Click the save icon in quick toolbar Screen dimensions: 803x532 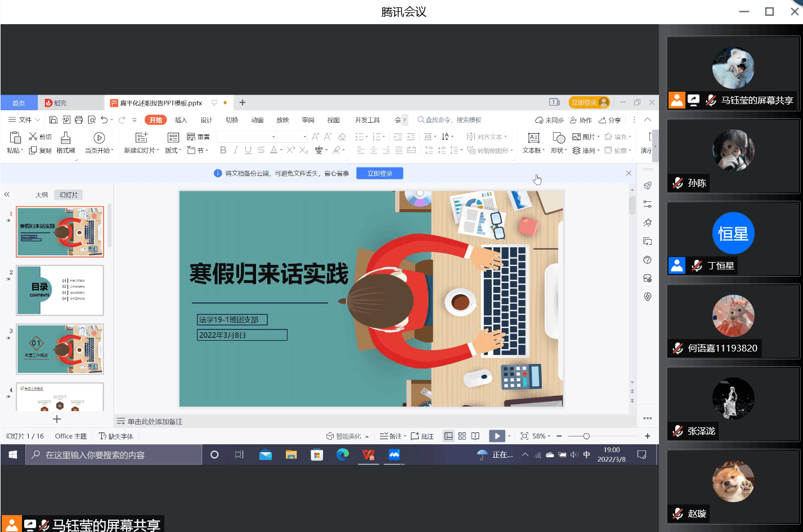(x=53, y=120)
